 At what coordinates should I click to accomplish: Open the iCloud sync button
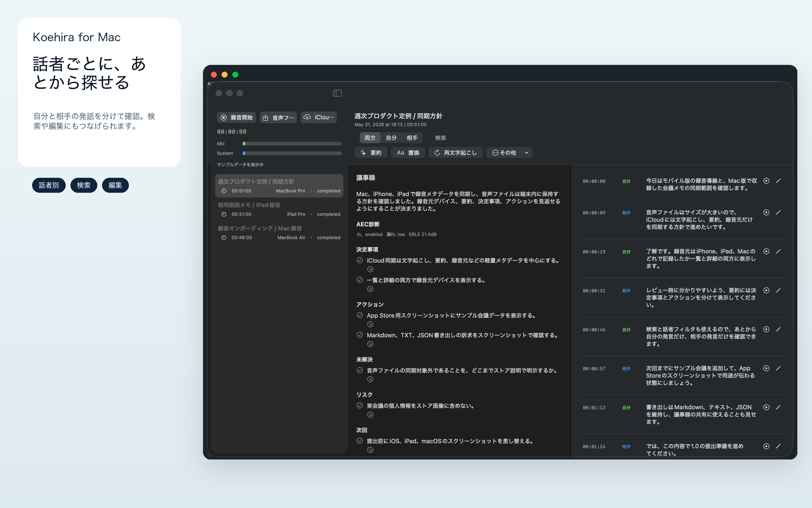click(x=319, y=117)
